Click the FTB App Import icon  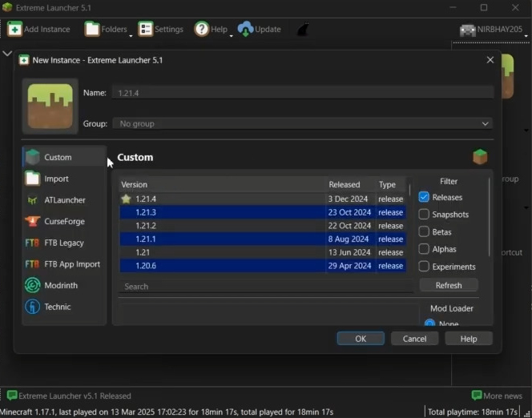(32, 264)
